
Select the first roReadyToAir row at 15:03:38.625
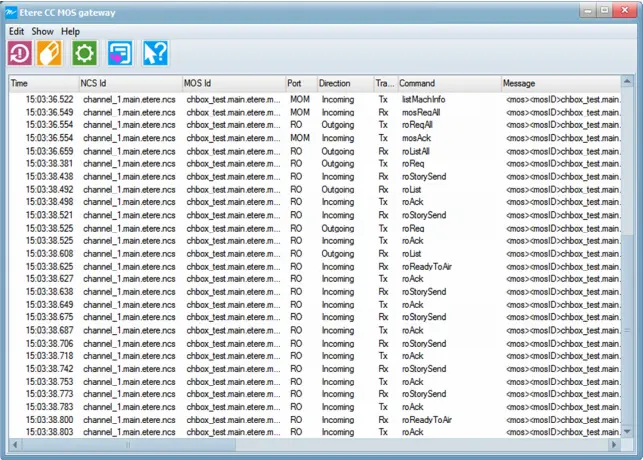[x=300, y=267]
